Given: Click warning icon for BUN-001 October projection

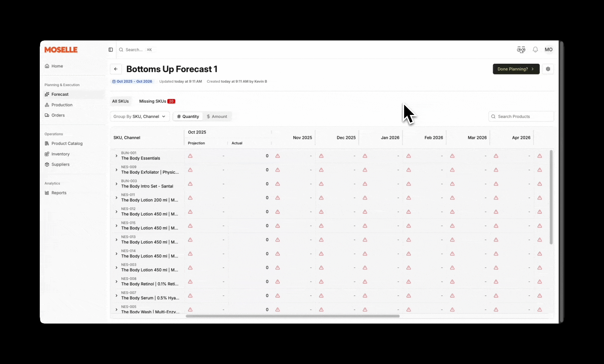Looking at the screenshot, I should (x=190, y=156).
